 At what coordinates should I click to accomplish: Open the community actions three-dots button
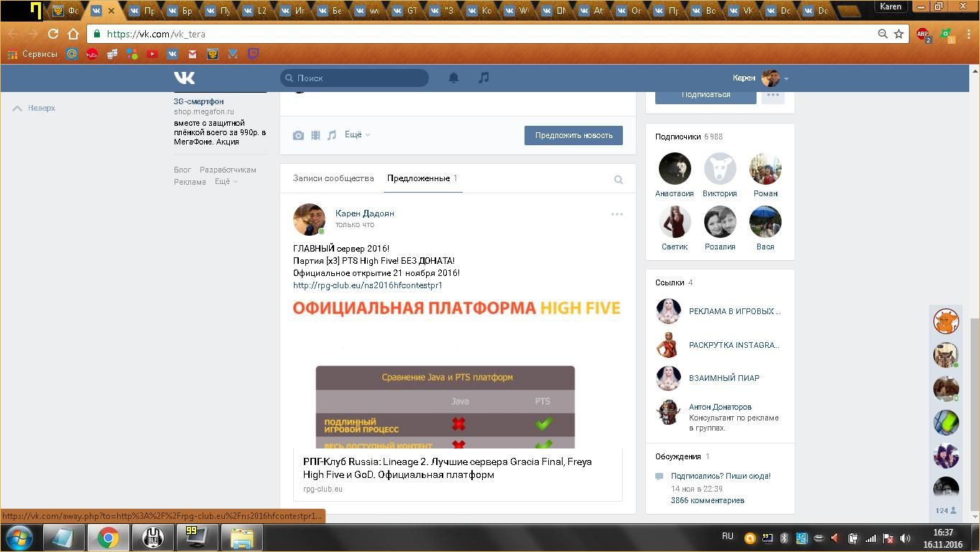click(772, 95)
